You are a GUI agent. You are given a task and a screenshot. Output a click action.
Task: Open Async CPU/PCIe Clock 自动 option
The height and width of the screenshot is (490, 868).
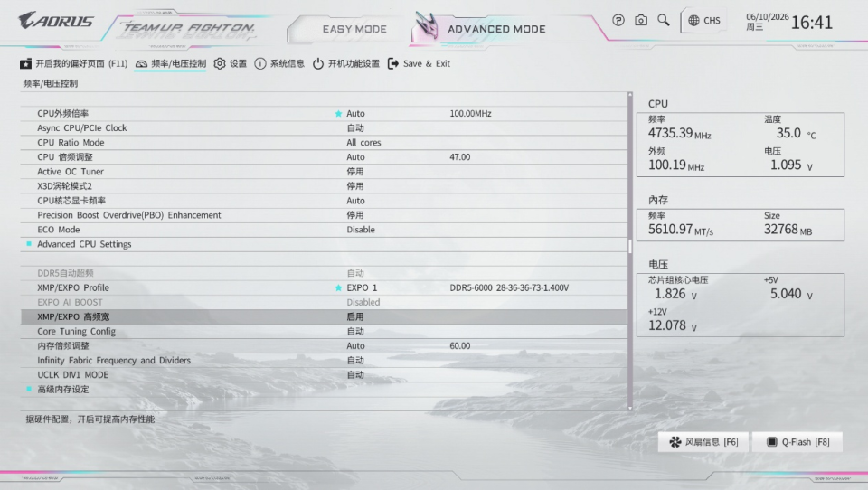click(x=355, y=127)
